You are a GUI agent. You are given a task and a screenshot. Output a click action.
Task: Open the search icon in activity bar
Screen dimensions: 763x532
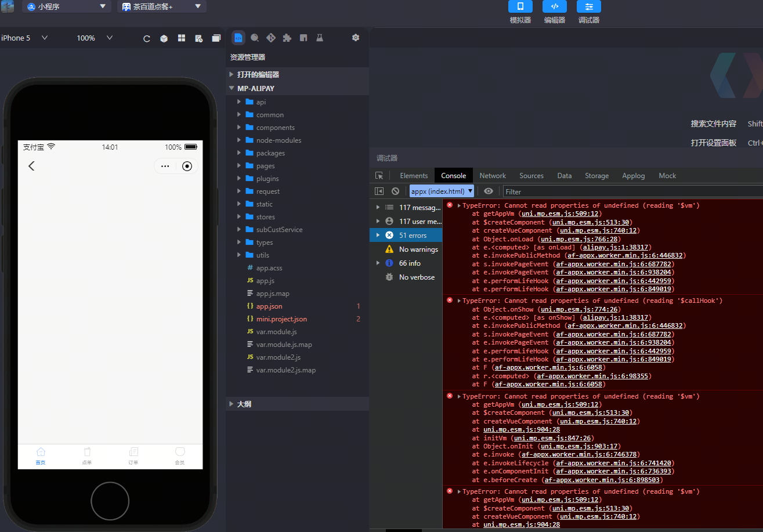[255, 38]
